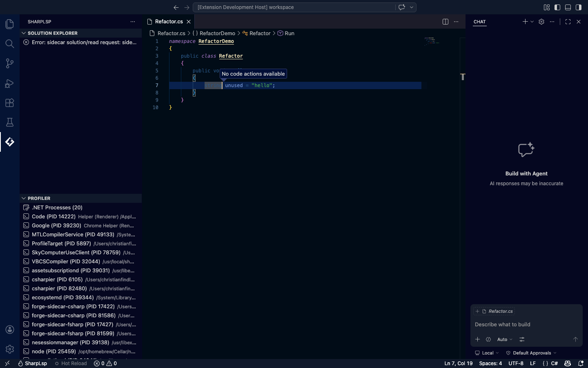Select csharpier (PID 6105) process
Screen dimensions: 588x368
click(80, 279)
